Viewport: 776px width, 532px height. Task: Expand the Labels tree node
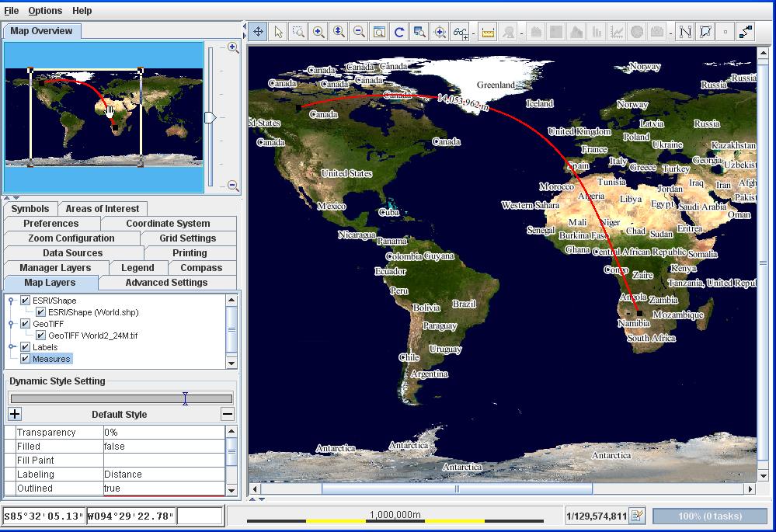(11, 347)
